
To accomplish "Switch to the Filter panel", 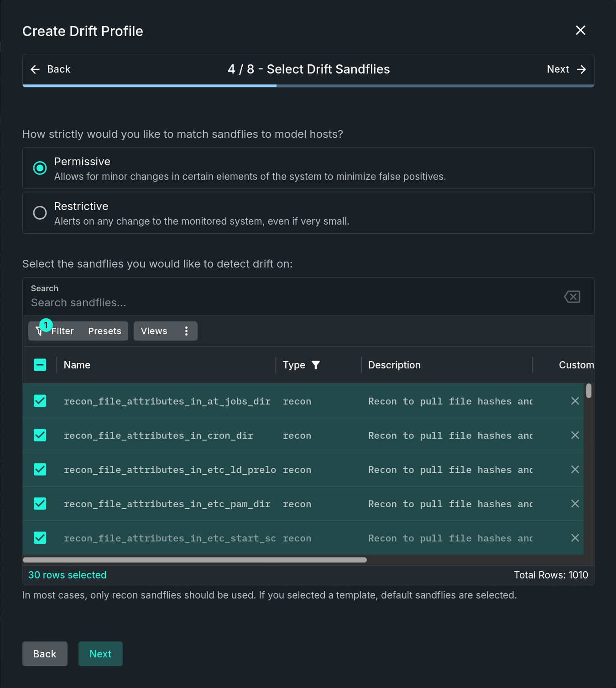I will click(x=63, y=331).
